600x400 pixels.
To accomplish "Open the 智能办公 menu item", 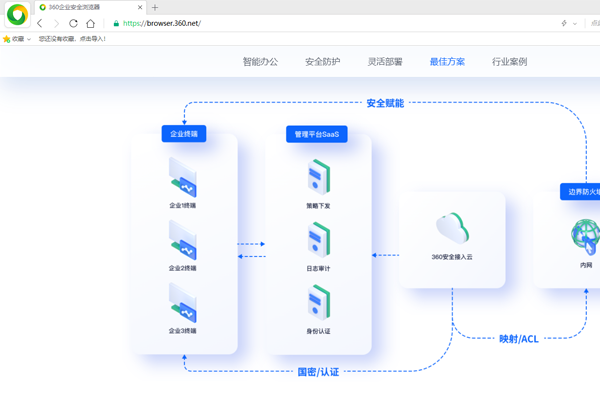I will 260,62.
